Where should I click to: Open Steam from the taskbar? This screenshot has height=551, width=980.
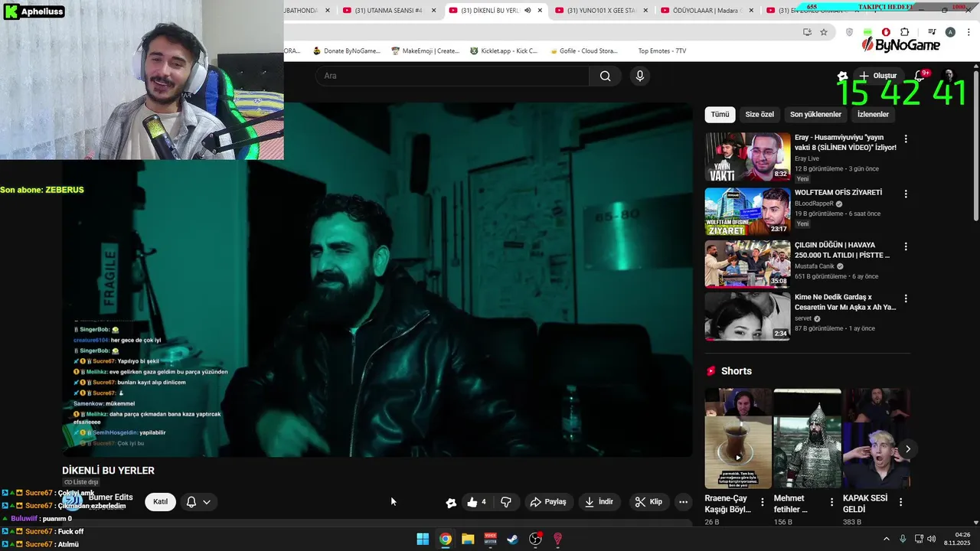click(513, 539)
